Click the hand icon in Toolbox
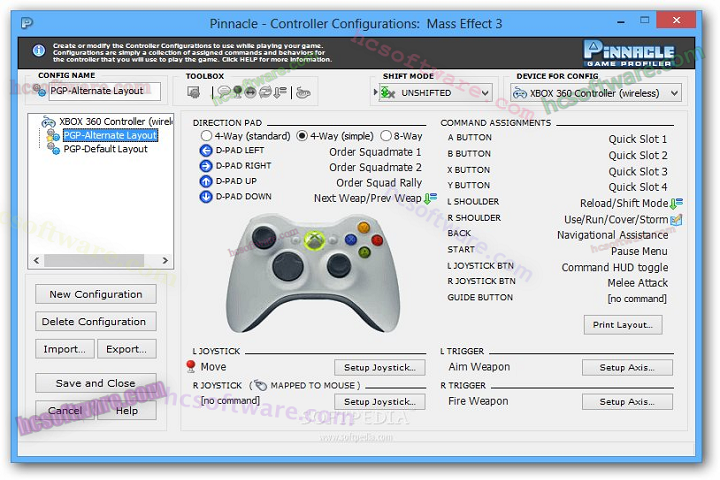This screenshot has width=720, height=480. coord(303,93)
